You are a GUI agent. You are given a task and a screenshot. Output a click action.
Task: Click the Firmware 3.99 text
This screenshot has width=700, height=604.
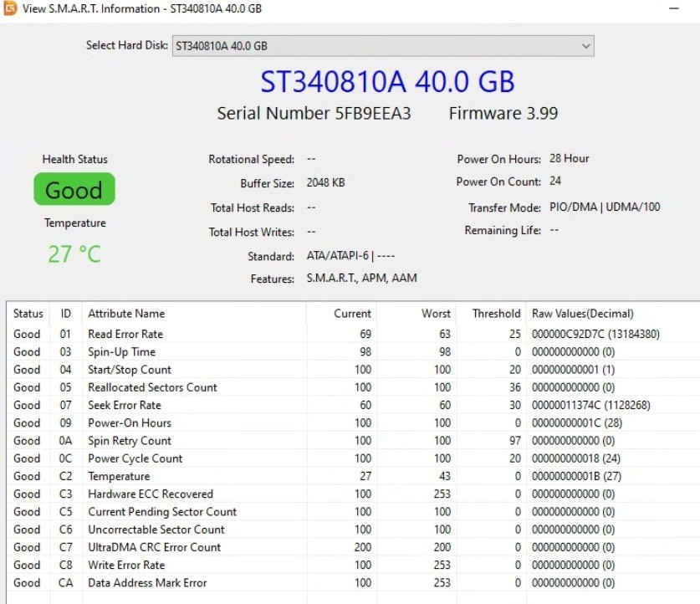coord(503,114)
